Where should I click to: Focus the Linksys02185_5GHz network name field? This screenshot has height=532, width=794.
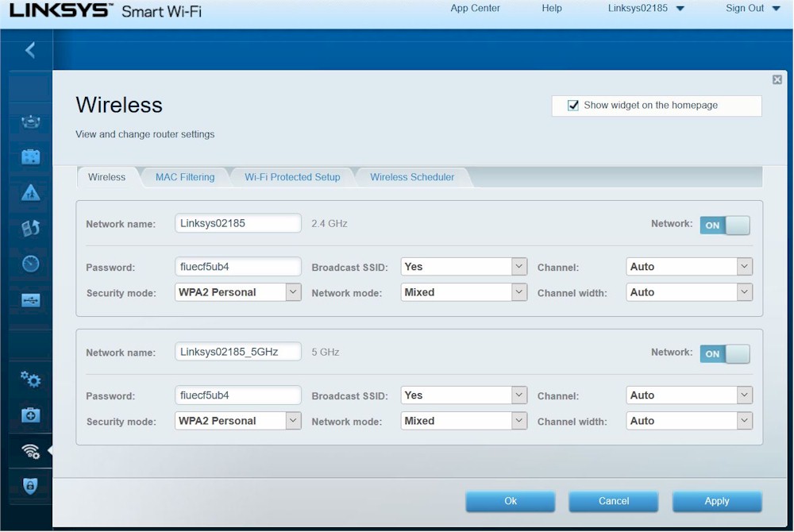point(238,352)
